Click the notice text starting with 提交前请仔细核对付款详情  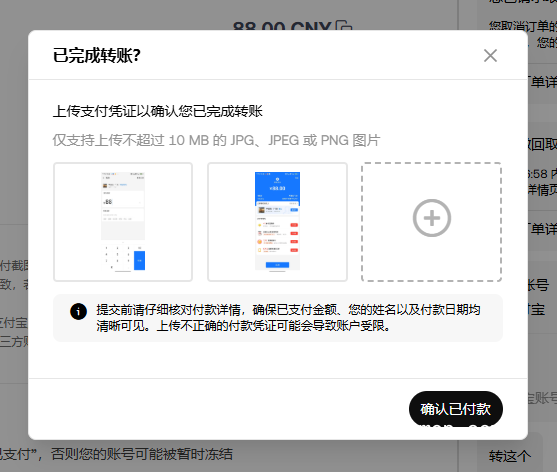288,318
